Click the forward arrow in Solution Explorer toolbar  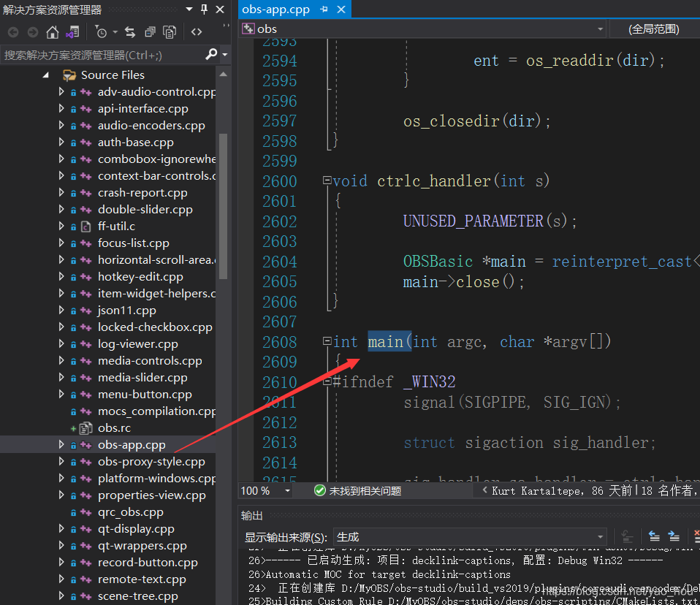click(x=33, y=32)
